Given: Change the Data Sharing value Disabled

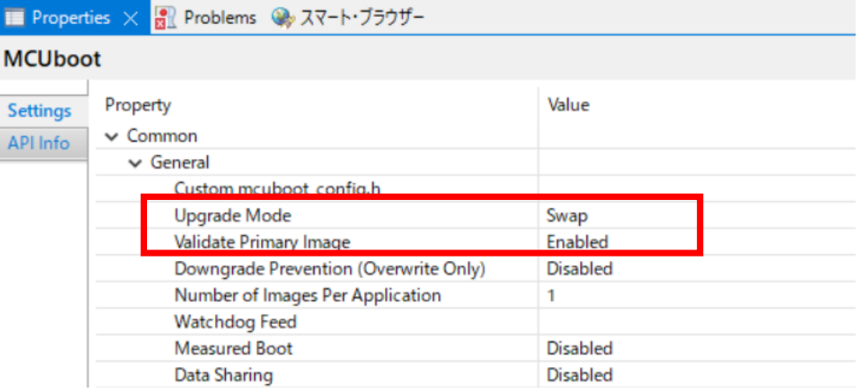Looking at the screenshot, I should 579,375.
